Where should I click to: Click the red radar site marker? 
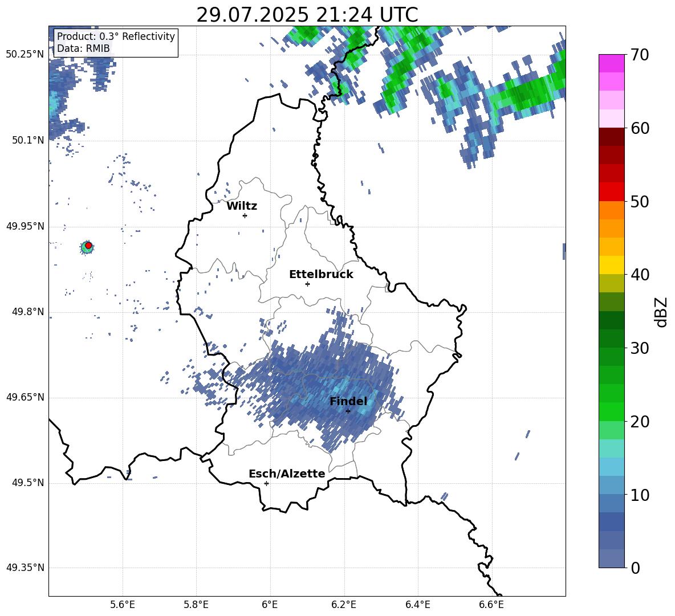(88, 246)
